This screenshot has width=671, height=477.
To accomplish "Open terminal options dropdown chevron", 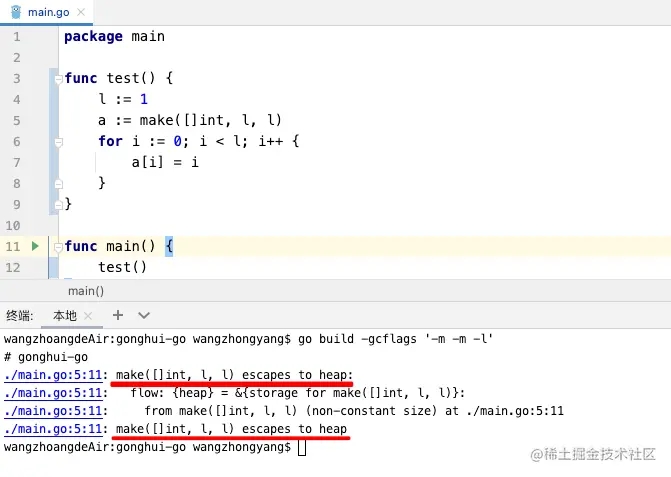I will click(144, 315).
